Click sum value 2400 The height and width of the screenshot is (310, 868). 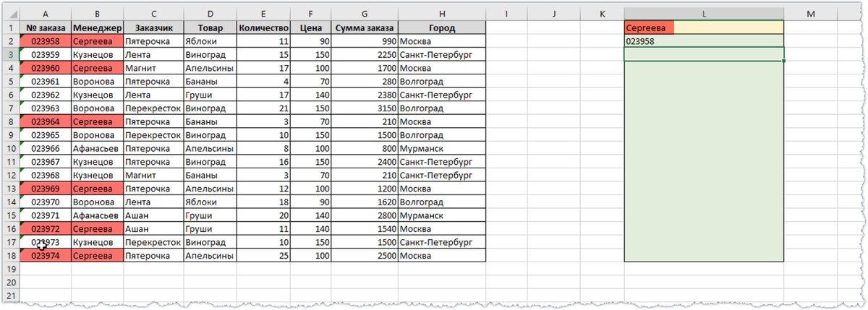coord(364,162)
